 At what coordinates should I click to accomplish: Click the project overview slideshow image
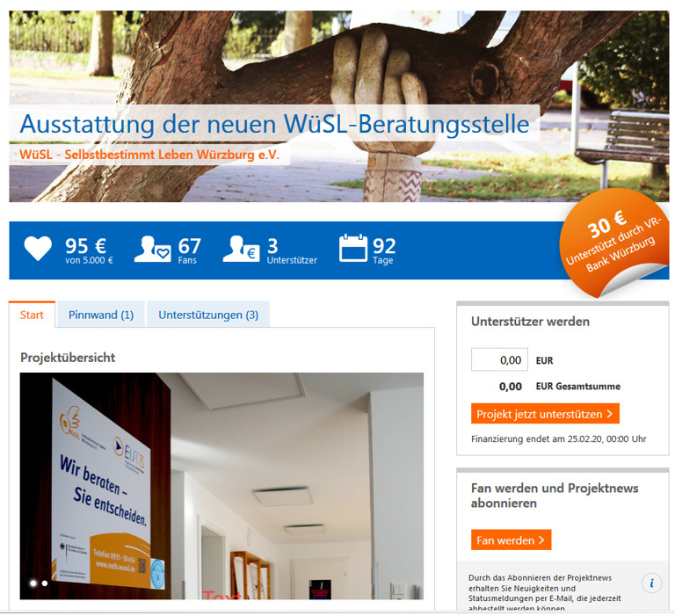pyautogui.click(x=221, y=485)
